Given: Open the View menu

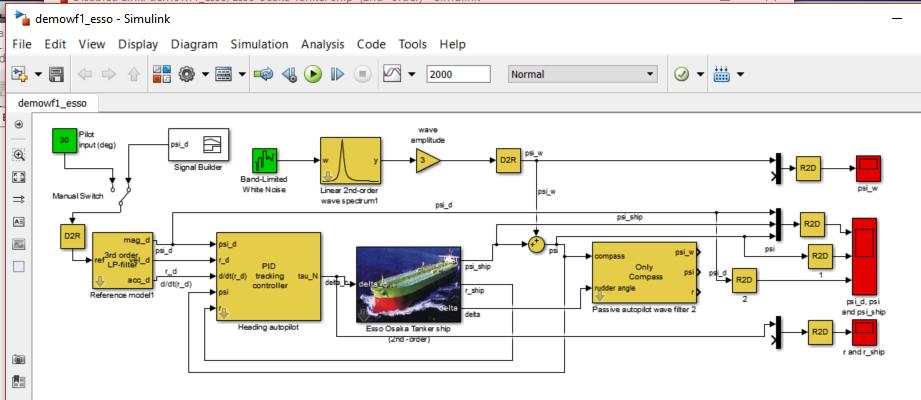Looking at the screenshot, I should tap(92, 44).
